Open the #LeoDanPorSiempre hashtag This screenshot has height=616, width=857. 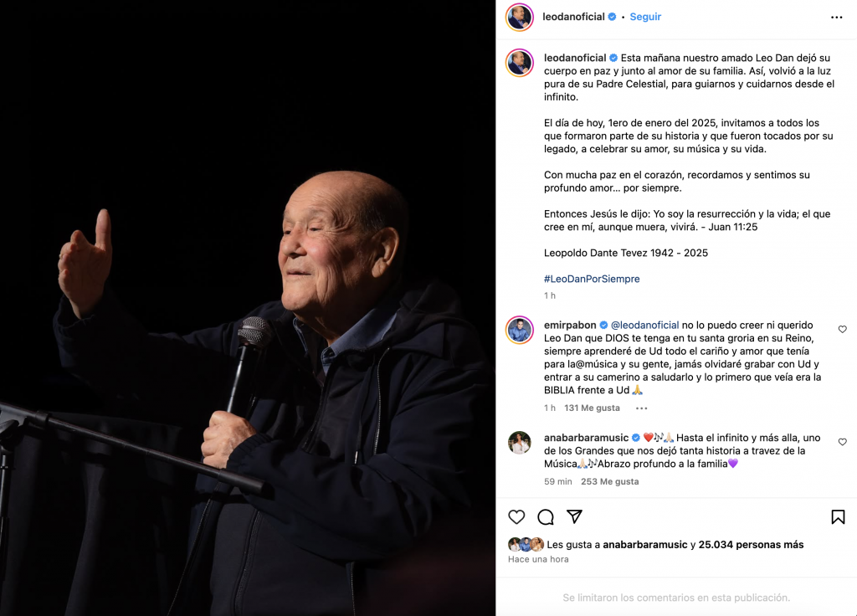pyautogui.click(x=592, y=279)
